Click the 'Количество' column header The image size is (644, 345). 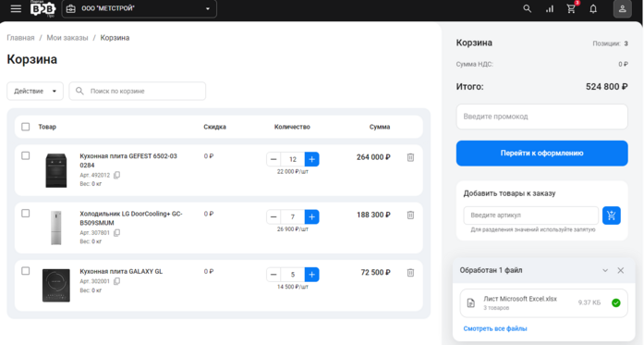point(292,127)
